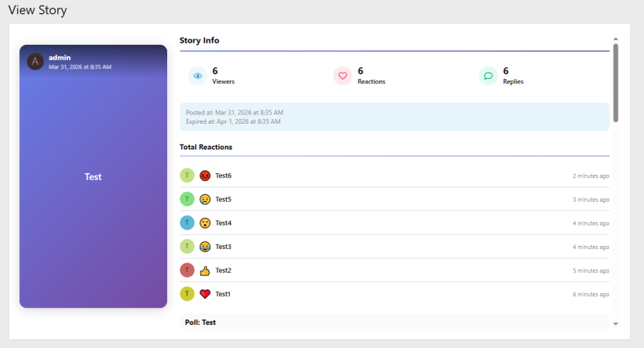The width and height of the screenshot is (644, 348).
Task: Click the thumbs up emoji next to Test2
Action: (x=205, y=271)
